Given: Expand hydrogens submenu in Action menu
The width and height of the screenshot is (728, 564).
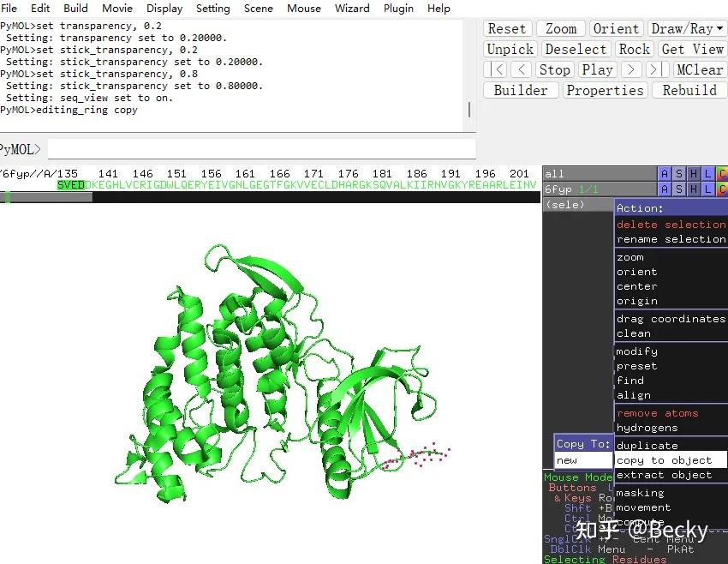Looking at the screenshot, I should pos(671,428).
